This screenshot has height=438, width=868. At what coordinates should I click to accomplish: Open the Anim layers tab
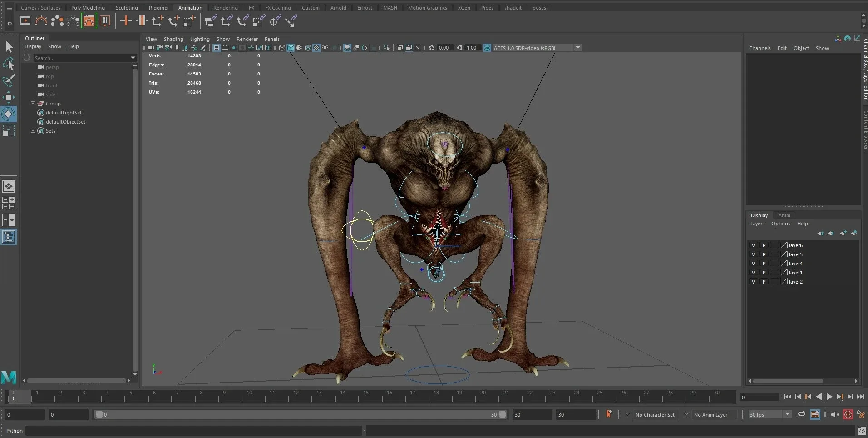(x=784, y=215)
